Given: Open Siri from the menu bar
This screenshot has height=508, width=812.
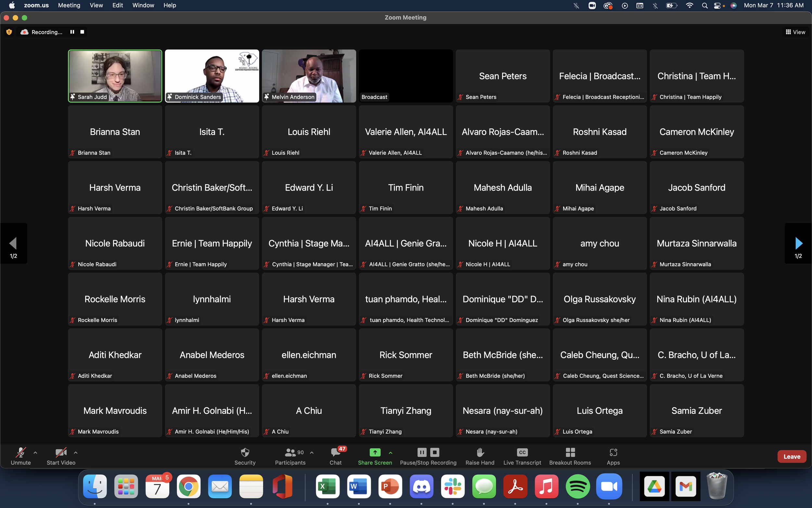Looking at the screenshot, I should [733, 6].
